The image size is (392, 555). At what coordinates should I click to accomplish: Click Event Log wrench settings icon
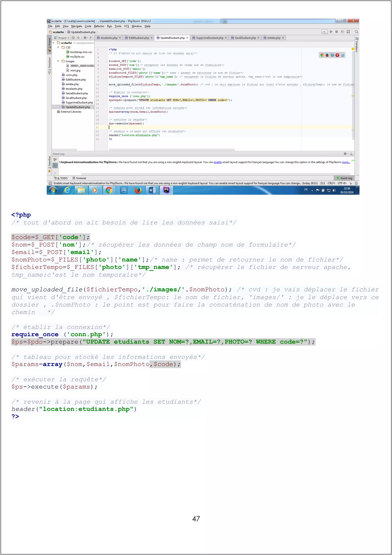(x=55, y=160)
